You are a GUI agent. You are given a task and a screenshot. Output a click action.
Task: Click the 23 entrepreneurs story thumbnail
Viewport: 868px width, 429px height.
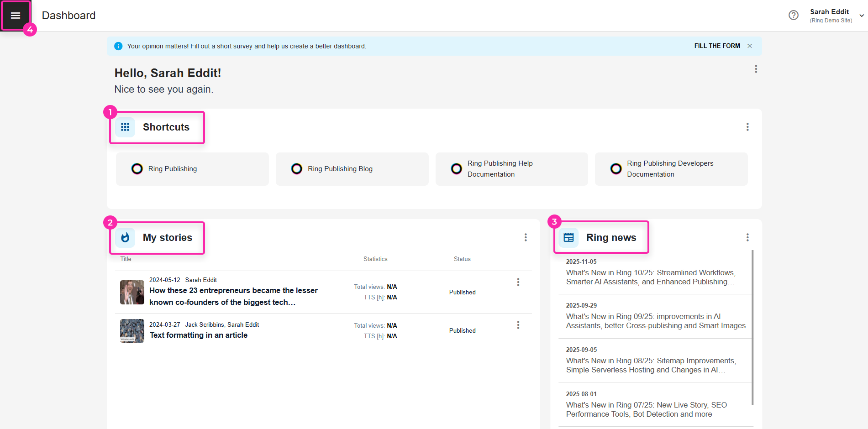132,292
